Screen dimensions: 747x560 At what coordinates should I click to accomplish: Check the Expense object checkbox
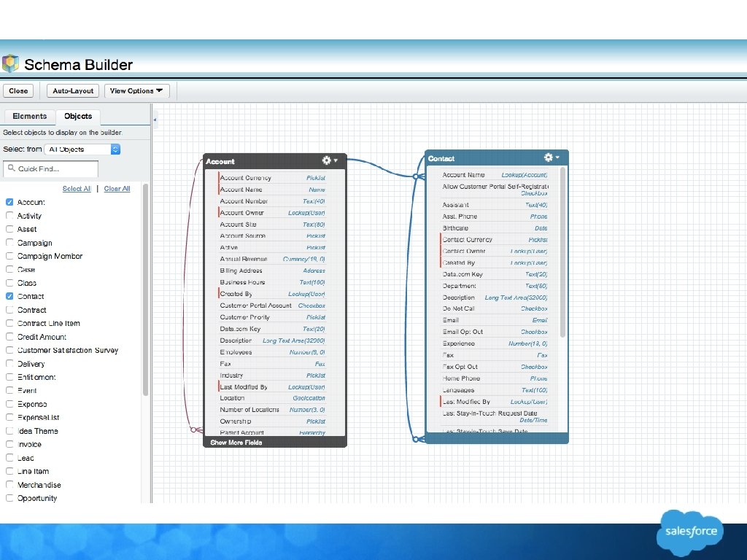click(9, 404)
